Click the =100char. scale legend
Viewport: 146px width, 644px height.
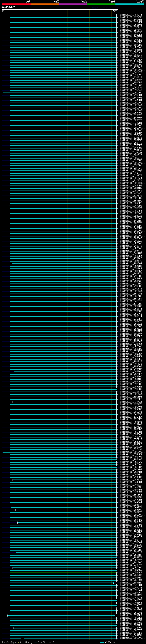click(x=108, y=642)
